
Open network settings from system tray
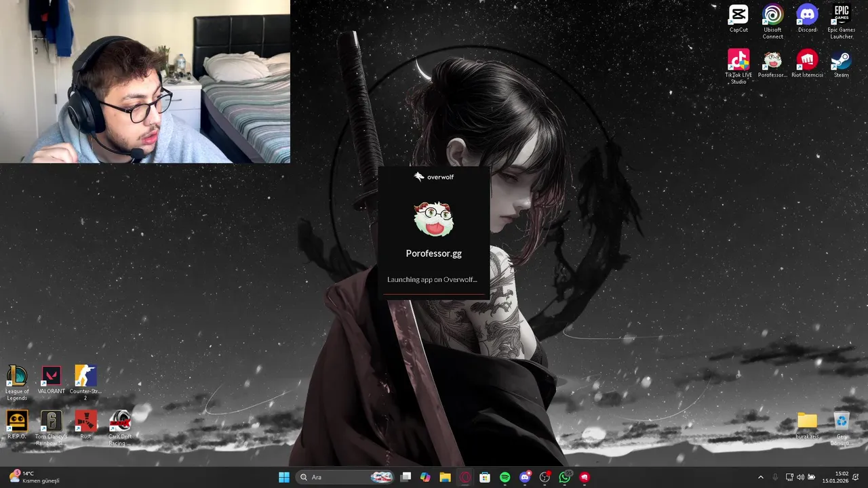pos(789,477)
